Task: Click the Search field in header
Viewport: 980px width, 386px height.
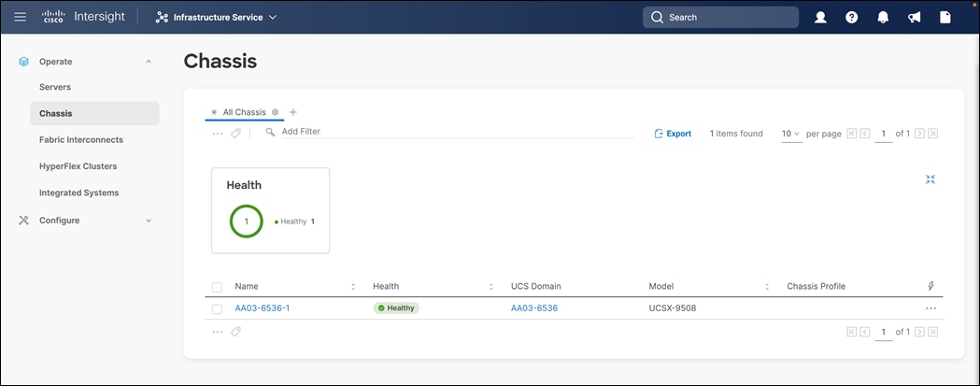Action: (x=720, y=17)
